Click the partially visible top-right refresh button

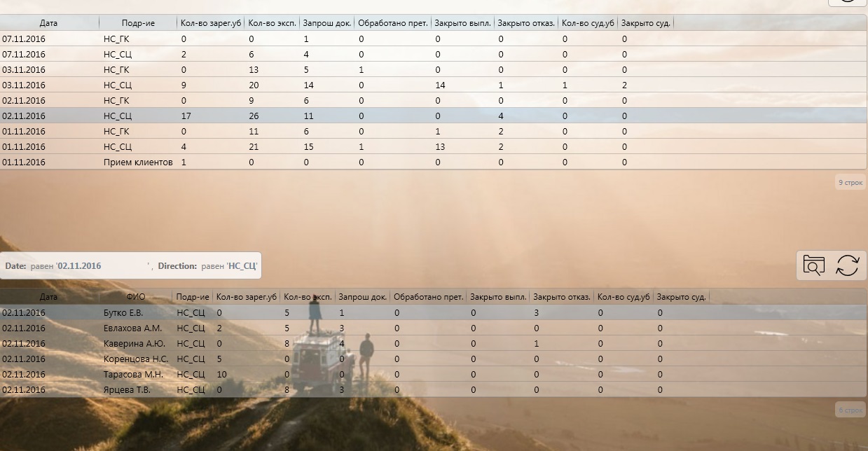point(847,2)
